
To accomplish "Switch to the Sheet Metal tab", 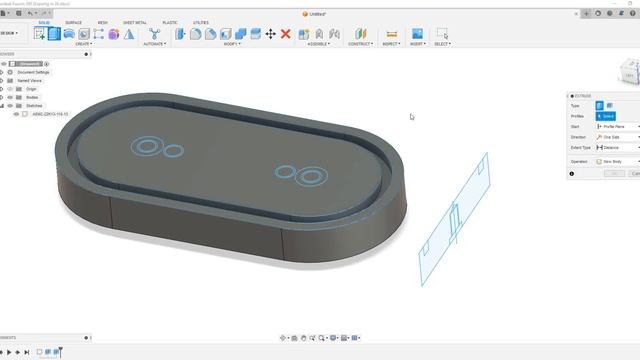I will coord(135,22).
